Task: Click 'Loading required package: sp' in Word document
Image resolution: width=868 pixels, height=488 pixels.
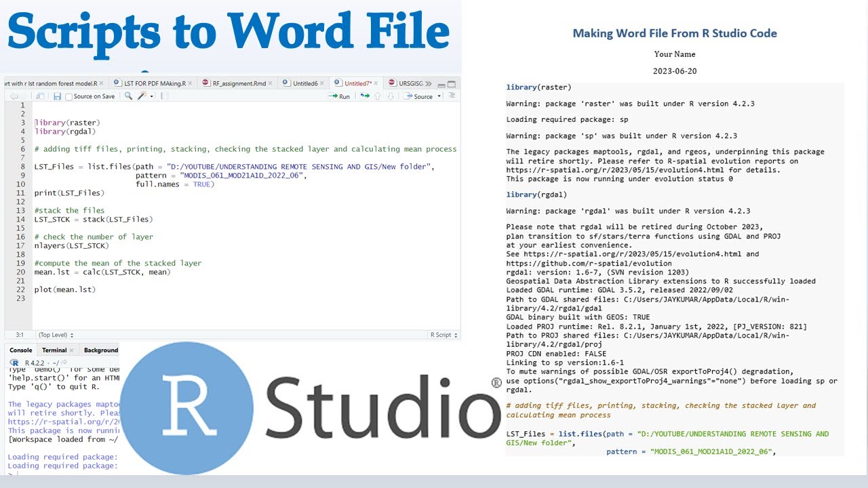Action: tap(567, 119)
